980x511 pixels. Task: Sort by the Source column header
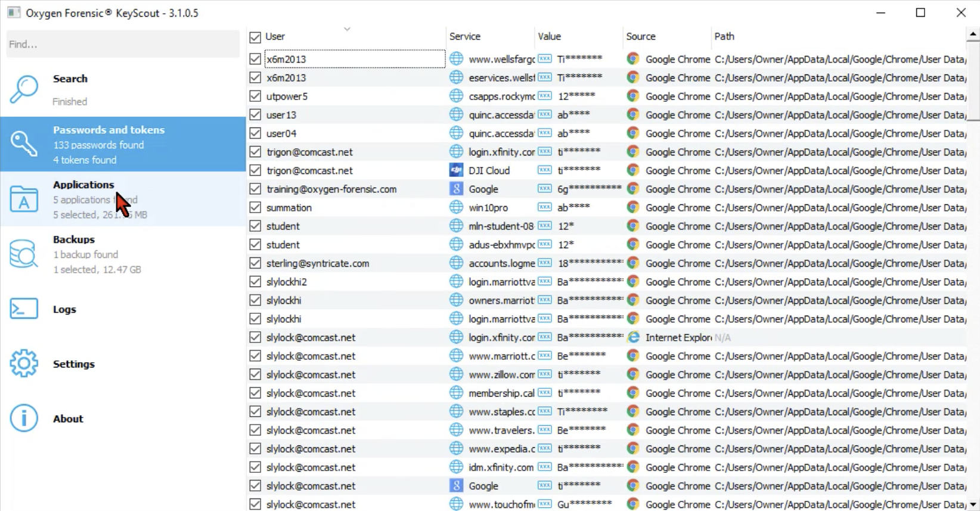(666, 36)
